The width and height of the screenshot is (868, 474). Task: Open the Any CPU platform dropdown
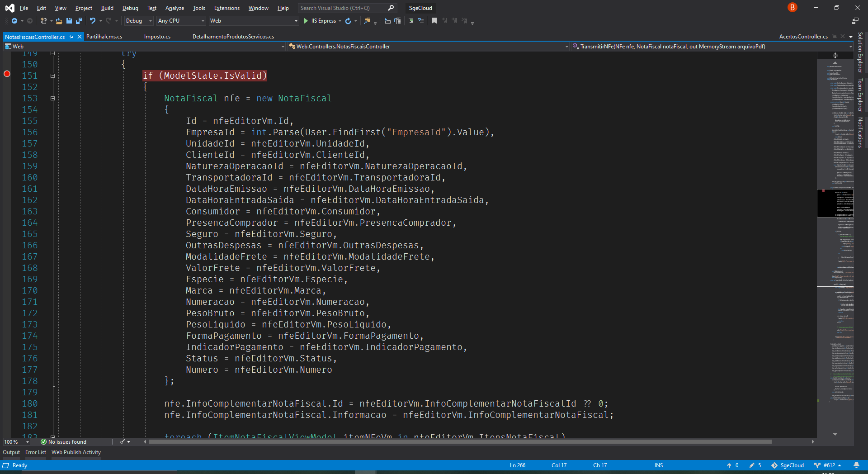(x=181, y=21)
